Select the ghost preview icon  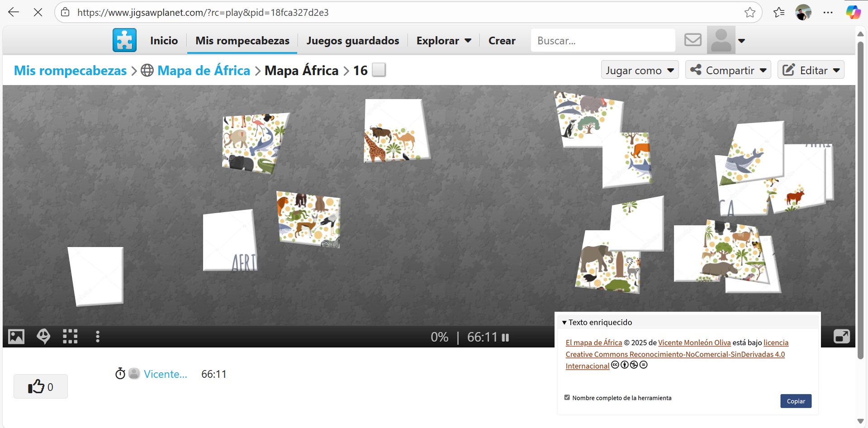tap(43, 336)
